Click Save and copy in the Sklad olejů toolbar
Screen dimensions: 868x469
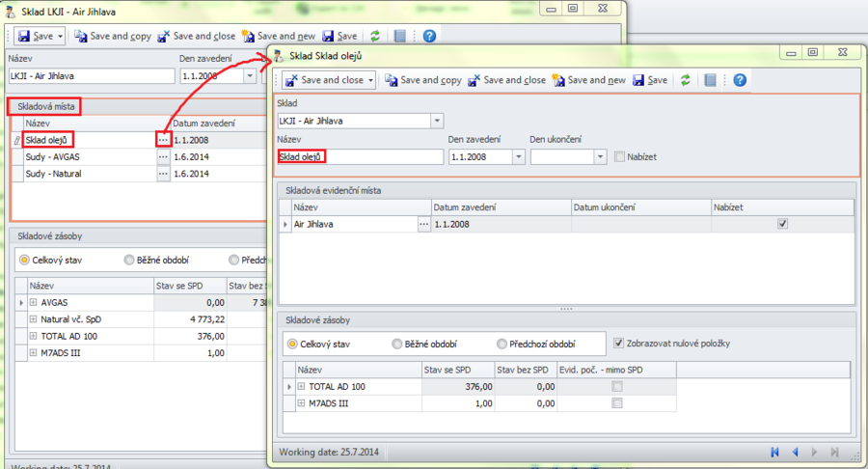pos(423,80)
